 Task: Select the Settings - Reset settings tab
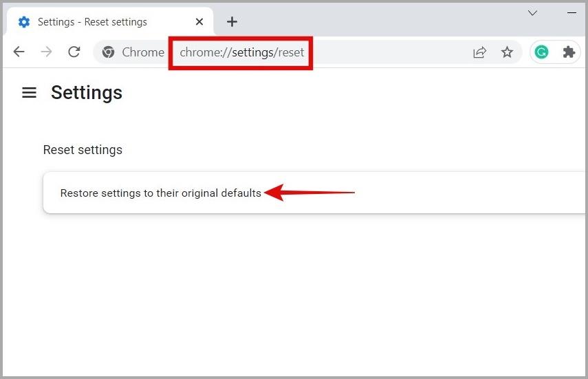(x=110, y=22)
